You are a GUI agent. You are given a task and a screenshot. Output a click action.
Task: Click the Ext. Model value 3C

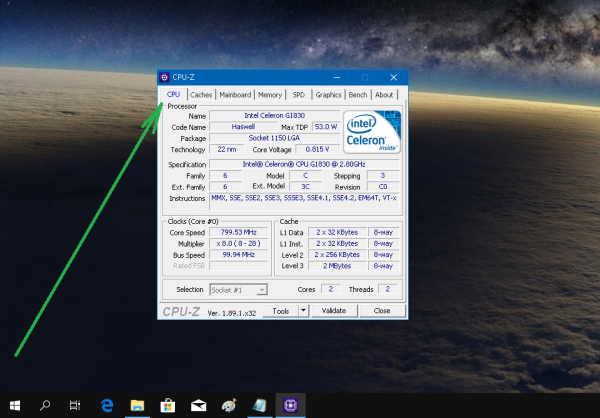click(305, 187)
